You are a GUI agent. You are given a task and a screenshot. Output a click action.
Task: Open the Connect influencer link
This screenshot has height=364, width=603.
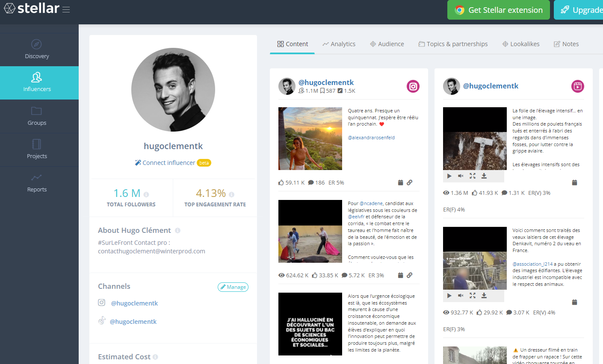pyautogui.click(x=168, y=163)
